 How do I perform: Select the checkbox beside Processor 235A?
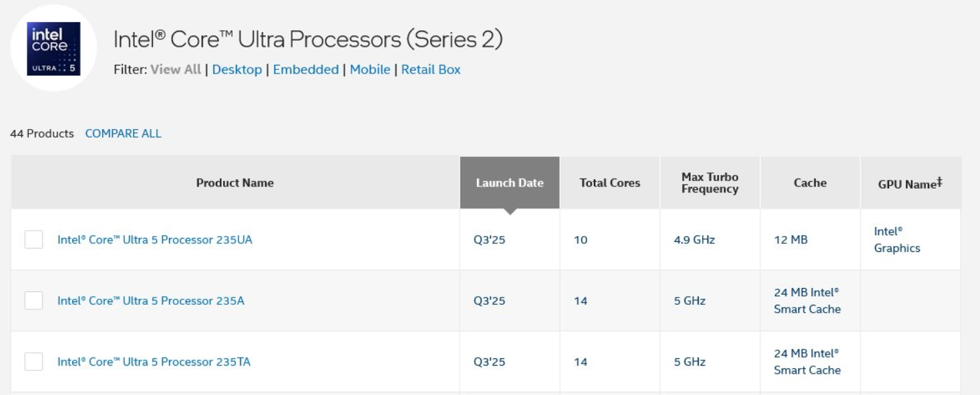pyautogui.click(x=34, y=301)
